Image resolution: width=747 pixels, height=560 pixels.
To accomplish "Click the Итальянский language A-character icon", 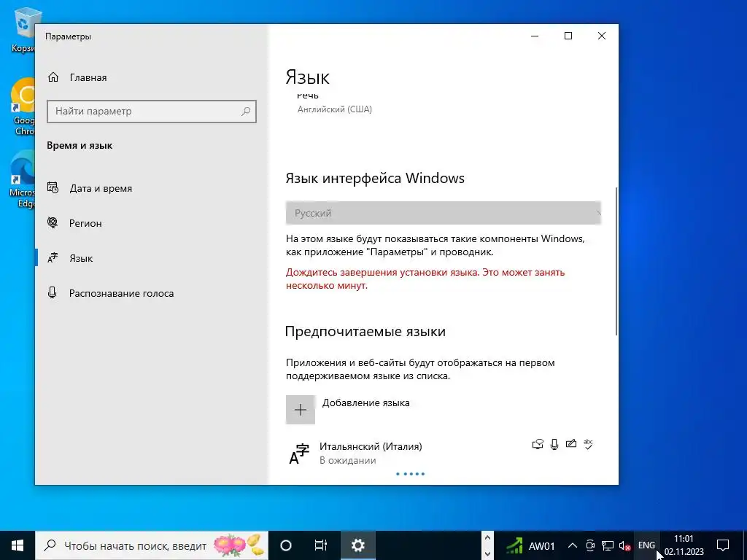I will pyautogui.click(x=299, y=454).
